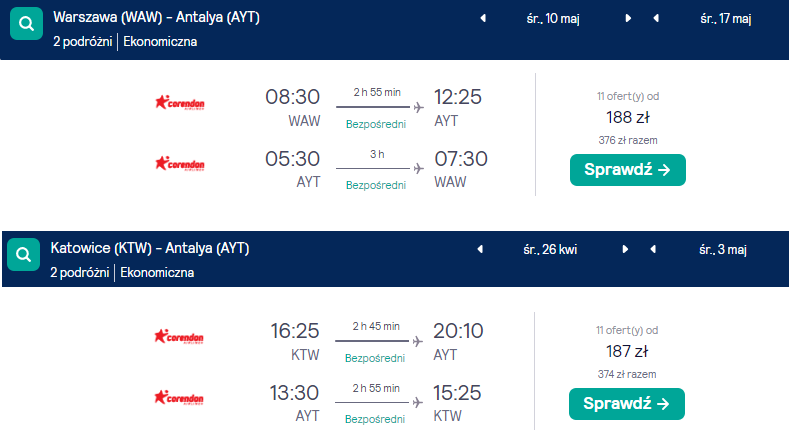This screenshot has width=789, height=432.
Task: Click the Warszawa (WAW) – Antalya (AYT) title
Action: [x=156, y=18]
